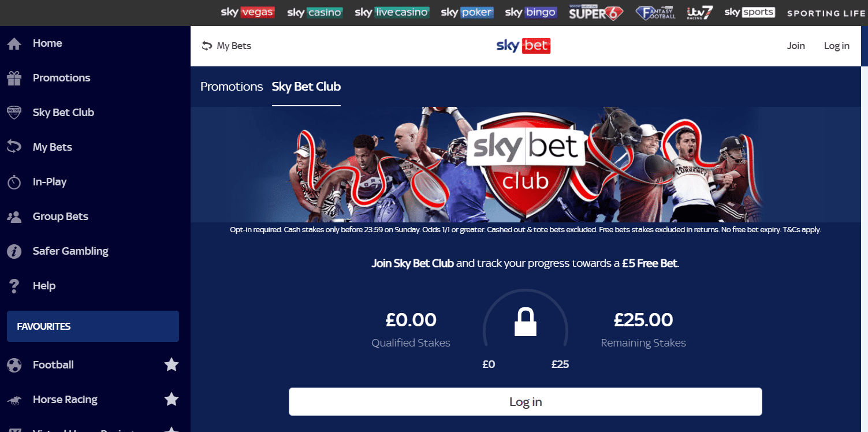Click the Home house icon in sidebar

[14, 43]
